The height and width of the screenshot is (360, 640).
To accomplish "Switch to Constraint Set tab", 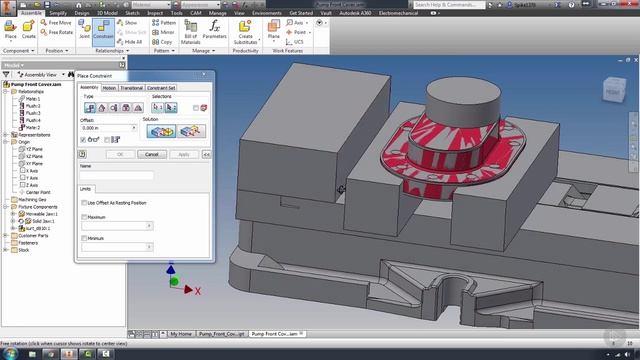I will click(x=161, y=88).
